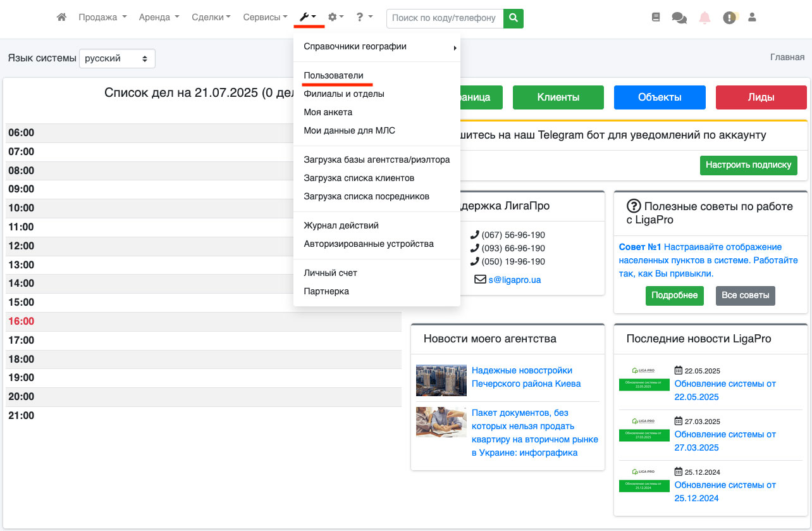Click the search by code/phone field
The image size is (812, 531).
(x=445, y=18)
